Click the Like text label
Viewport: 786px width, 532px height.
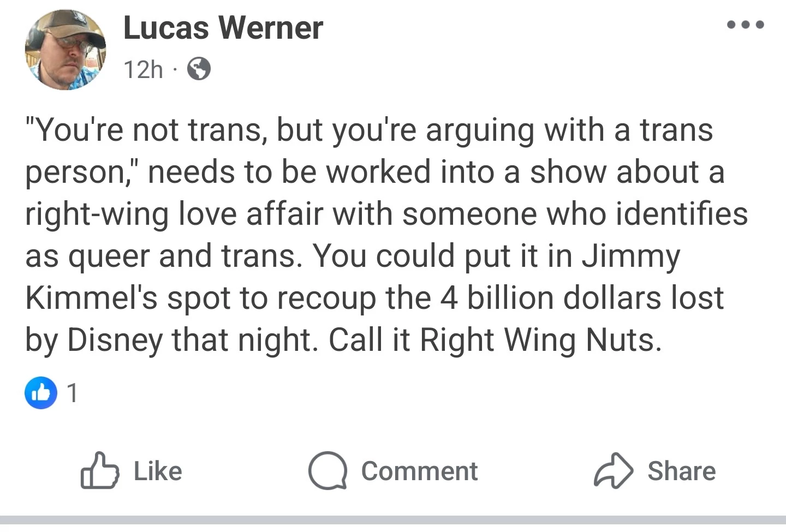click(x=158, y=471)
